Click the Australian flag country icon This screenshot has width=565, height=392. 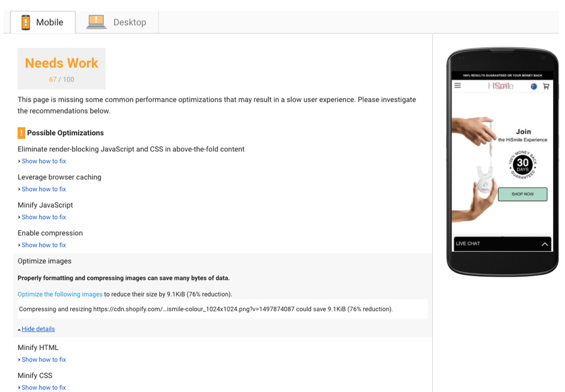coord(534,86)
